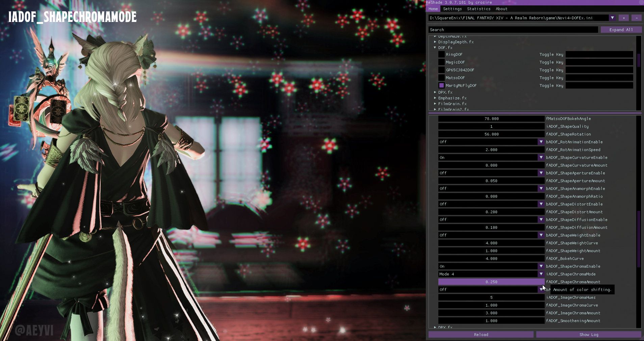Click the Reload button
Image resolution: width=644 pixels, height=341 pixels.
click(x=481, y=335)
